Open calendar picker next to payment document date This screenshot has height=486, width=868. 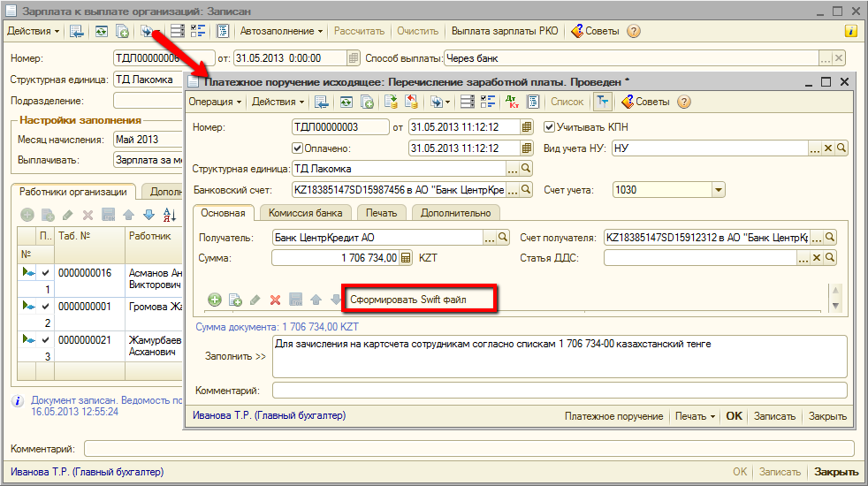[x=527, y=127]
